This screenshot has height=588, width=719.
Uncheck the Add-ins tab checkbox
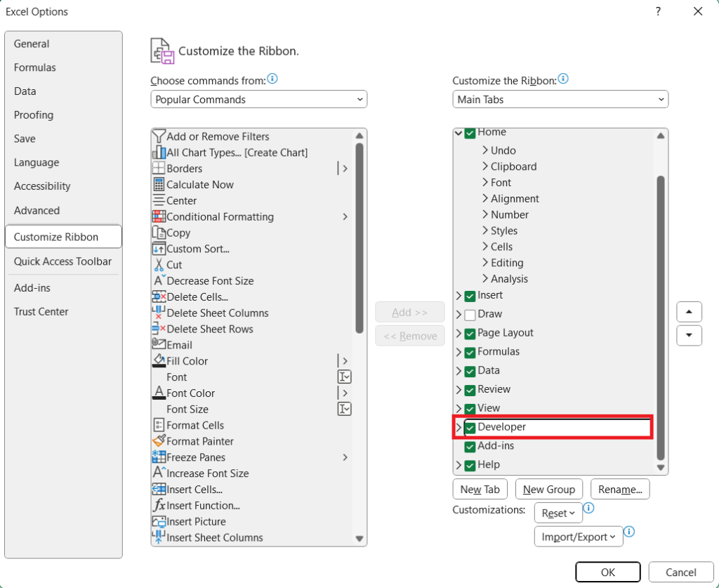point(471,445)
